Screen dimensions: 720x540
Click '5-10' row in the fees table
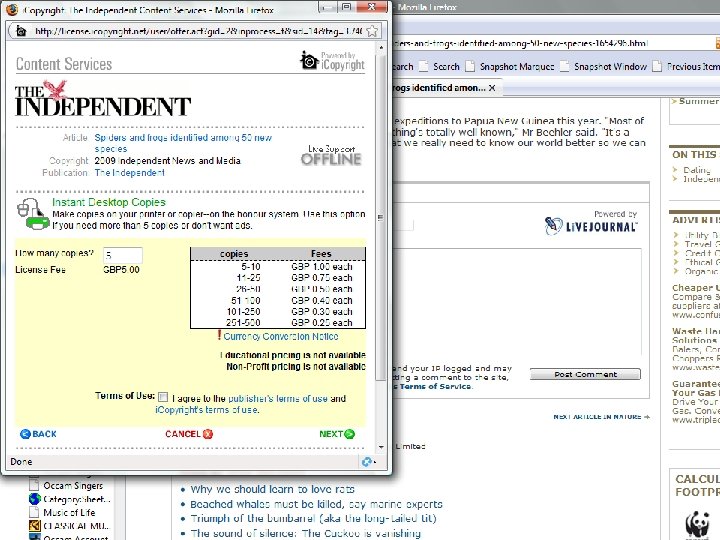coord(278,267)
